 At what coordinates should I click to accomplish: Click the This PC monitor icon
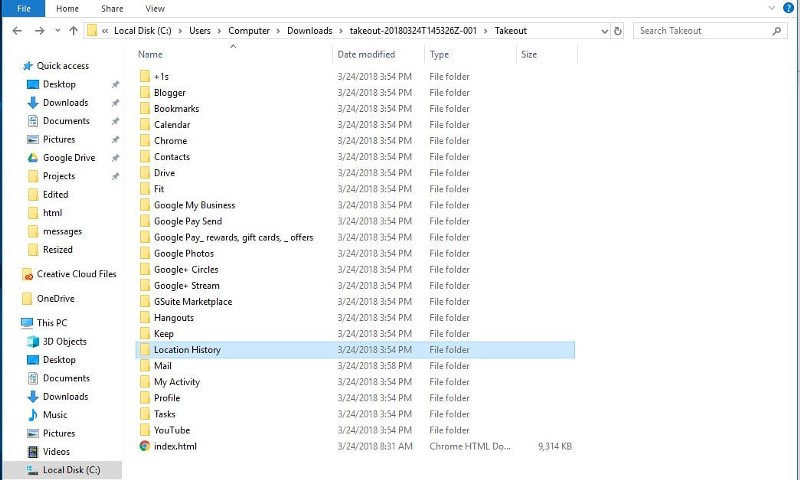(x=27, y=323)
